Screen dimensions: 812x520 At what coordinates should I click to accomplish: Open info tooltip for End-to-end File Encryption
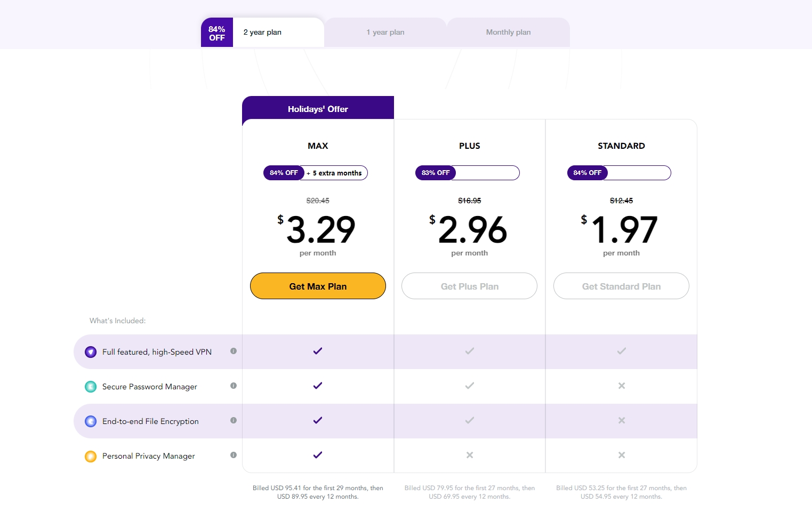(234, 420)
